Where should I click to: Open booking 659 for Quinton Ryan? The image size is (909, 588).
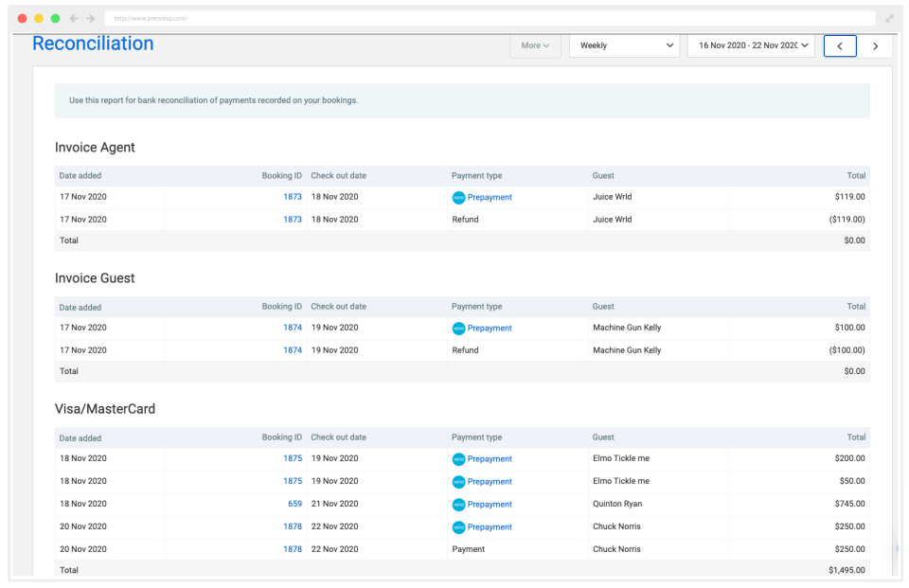coord(295,504)
